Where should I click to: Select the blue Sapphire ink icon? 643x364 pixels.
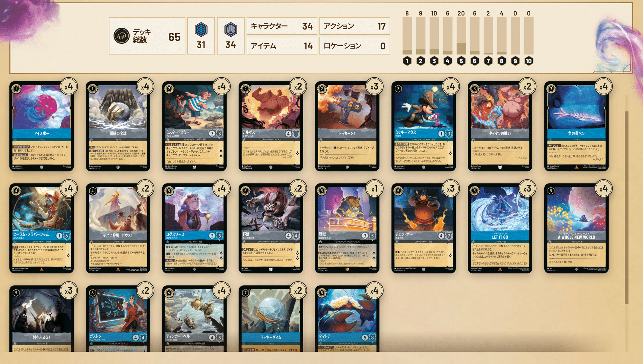tap(201, 30)
